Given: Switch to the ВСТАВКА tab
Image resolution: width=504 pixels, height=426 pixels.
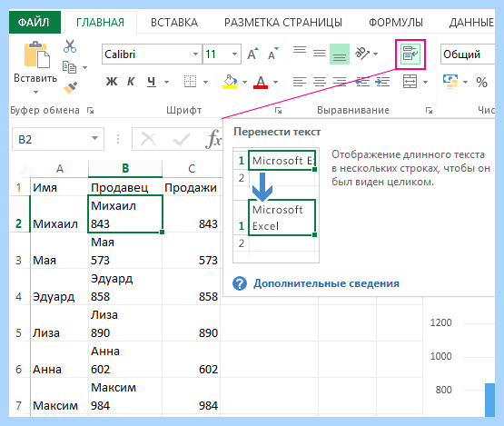Looking at the screenshot, I should tap(174, 22).
